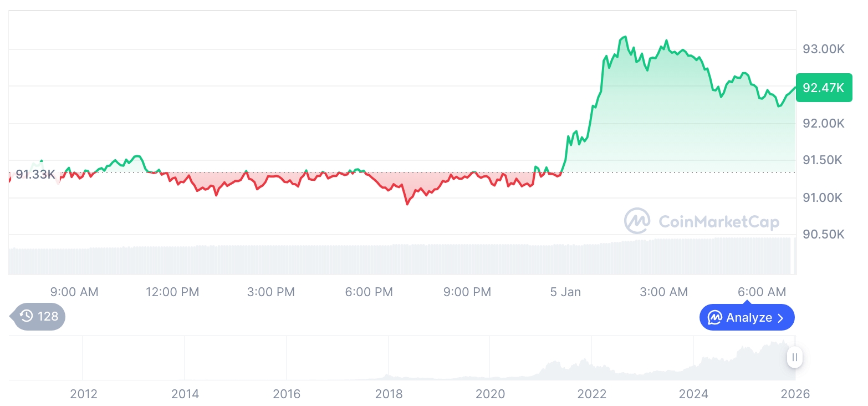
Task: Click the green 92.47K current price tag
Action: (x=823, y=88)
